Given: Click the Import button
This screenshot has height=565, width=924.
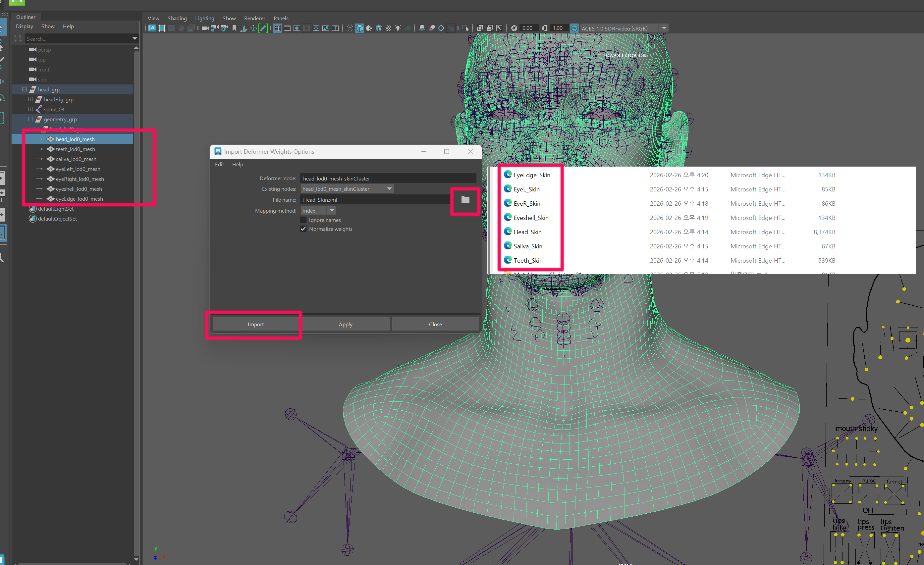Looking at the screenshot, I should (x=255, y=324).
